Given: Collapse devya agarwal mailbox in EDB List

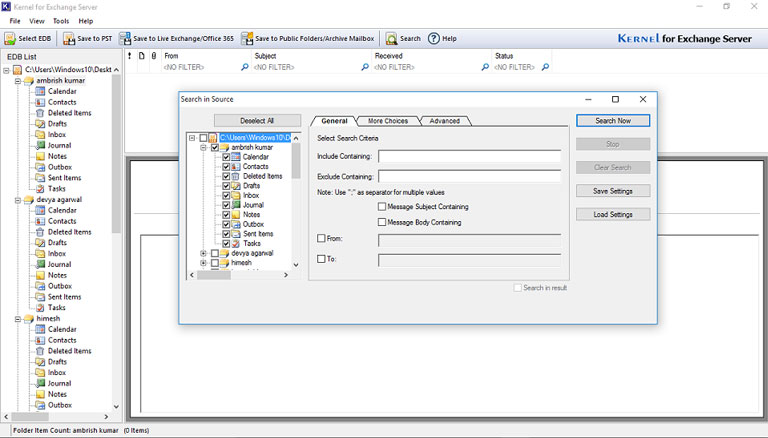Looking at the screenshot, I should pos(18,200).
